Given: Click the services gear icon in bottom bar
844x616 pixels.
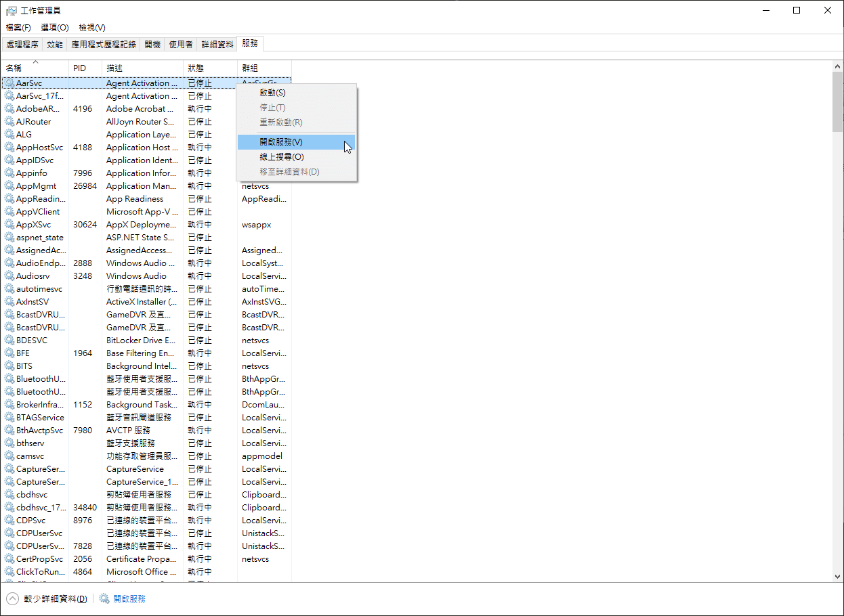Looking at the screenshot, I should coord(104,599).
